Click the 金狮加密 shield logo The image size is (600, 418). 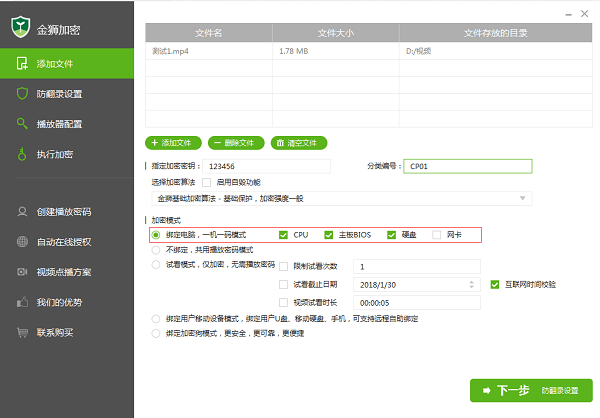coord(20,27)
